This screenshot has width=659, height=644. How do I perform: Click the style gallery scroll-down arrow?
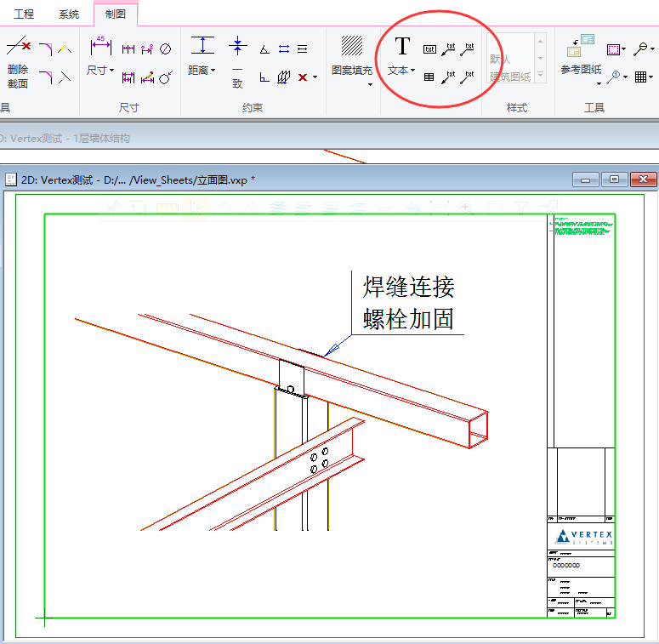tap(541, 58)
